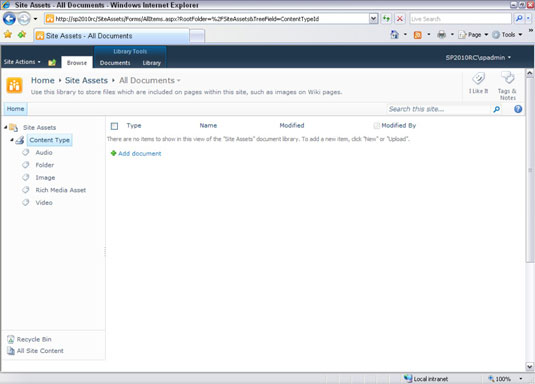Open the recent pages dropdown arrow

[35, 19]
